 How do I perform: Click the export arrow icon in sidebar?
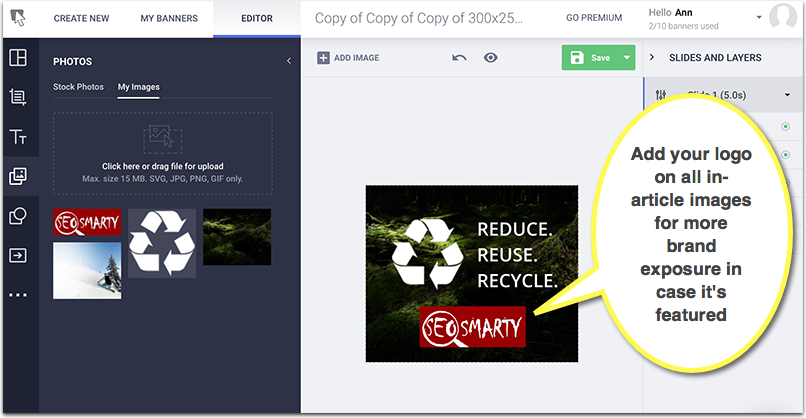click(17, 255)
